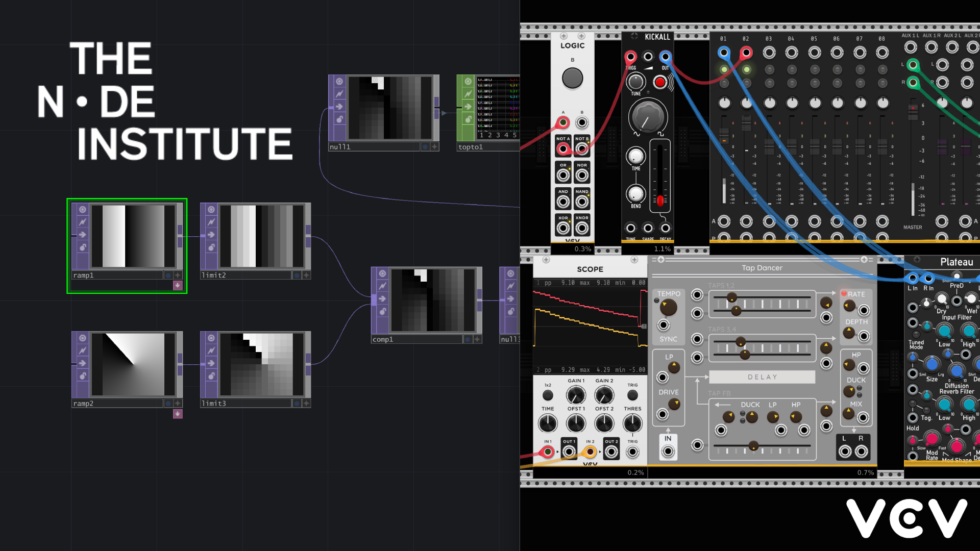The width and height of the screenshot is (980, 551).
Task: Click display flag star on limit3 node
Action: pos(306,403)
